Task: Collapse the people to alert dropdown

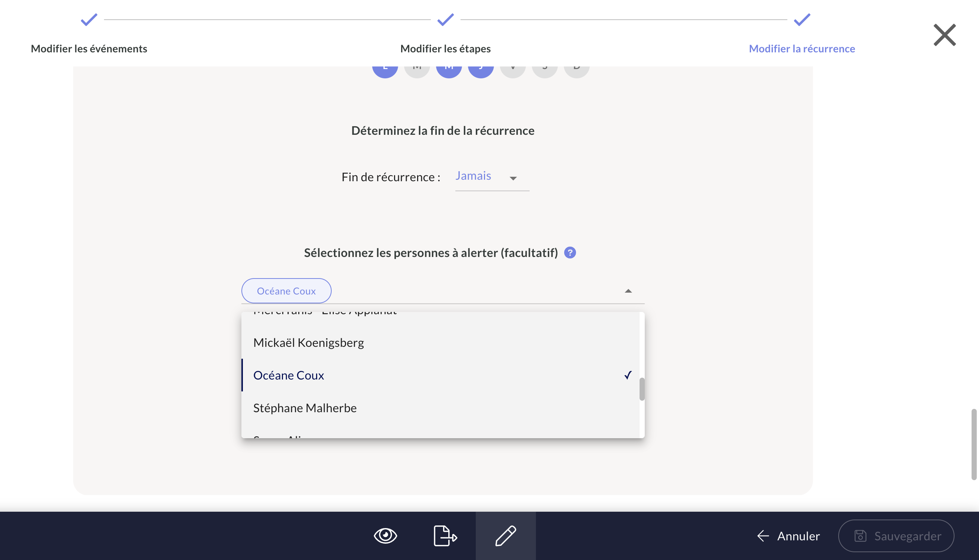Action: point(628,291)
